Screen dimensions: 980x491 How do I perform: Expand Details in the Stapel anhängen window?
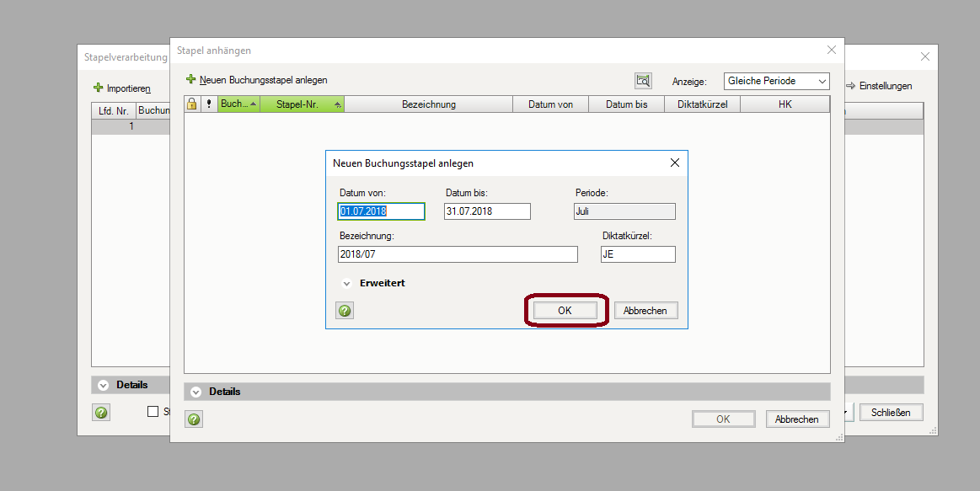click(196, 392)
